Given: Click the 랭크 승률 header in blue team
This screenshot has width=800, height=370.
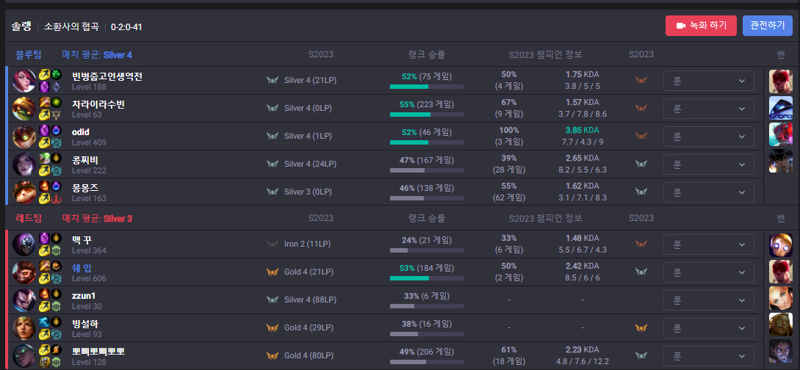Looking at the screenshot, I should pos(427,55).
